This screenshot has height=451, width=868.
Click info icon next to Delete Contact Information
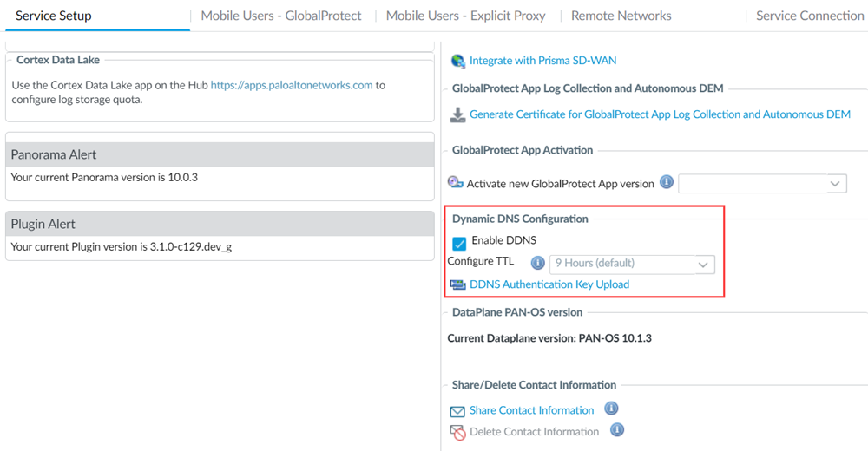click(x=617, y=429)
